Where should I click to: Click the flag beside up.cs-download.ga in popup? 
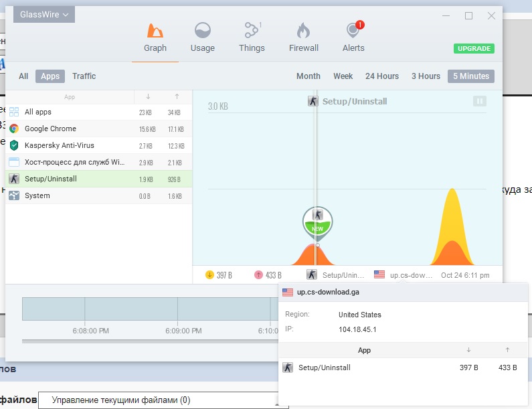(x=288, y=293)
